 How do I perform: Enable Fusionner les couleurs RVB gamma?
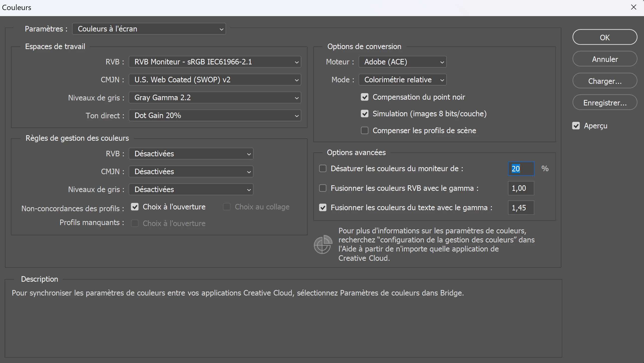tap(323, 188)
